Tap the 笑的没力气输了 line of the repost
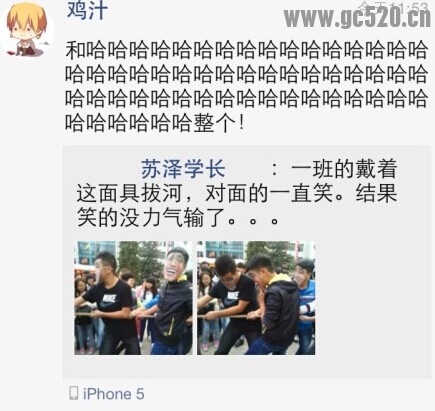This screenshot has width=435, height=411. coord(177,218)
